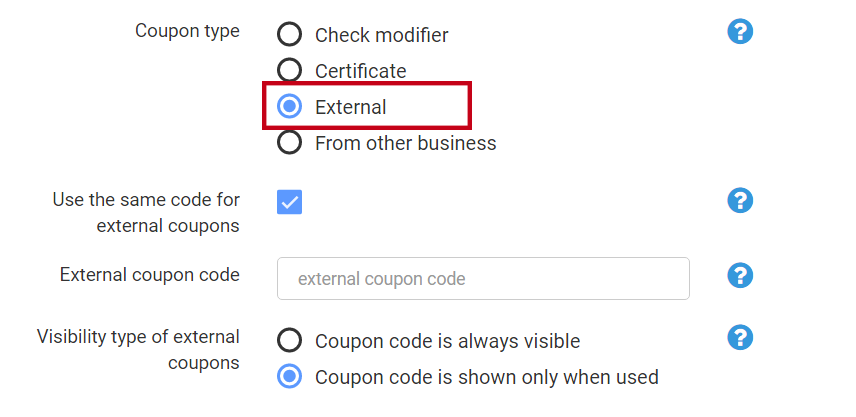Screen dimensions: 856x417
Task: Select shown only when used radio
Action: (x=290, y=377)
